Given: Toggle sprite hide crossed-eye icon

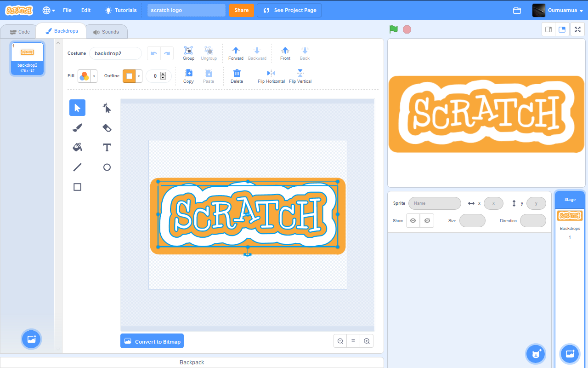Looking at the screenshot, I should pos(427,221).
